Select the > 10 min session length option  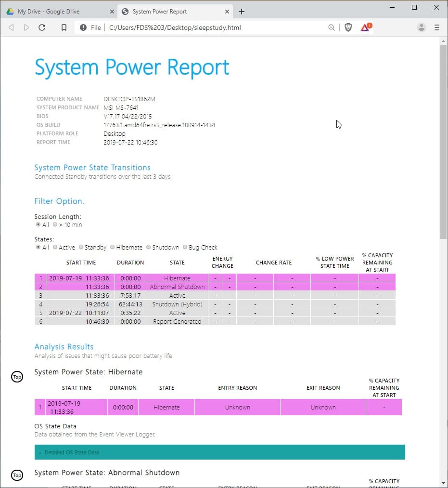tap(55, 224)
